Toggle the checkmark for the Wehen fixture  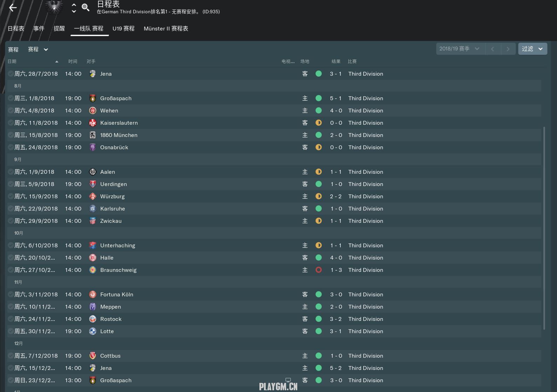click(x=11, y=111)
